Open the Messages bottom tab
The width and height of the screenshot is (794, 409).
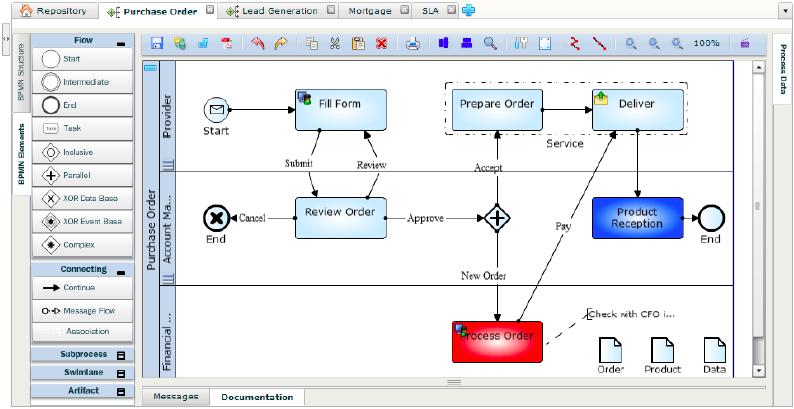(176, 397)
